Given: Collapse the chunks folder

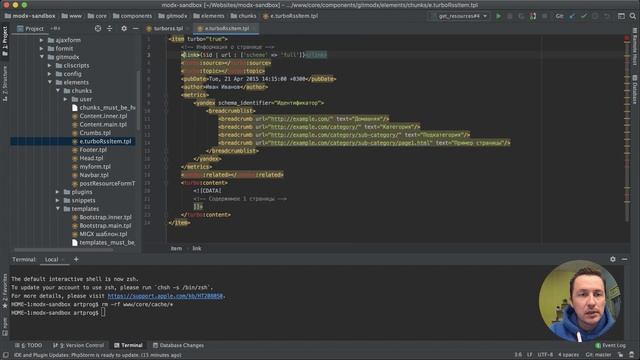Looking at the screenshot, I should tap(58, 91).
